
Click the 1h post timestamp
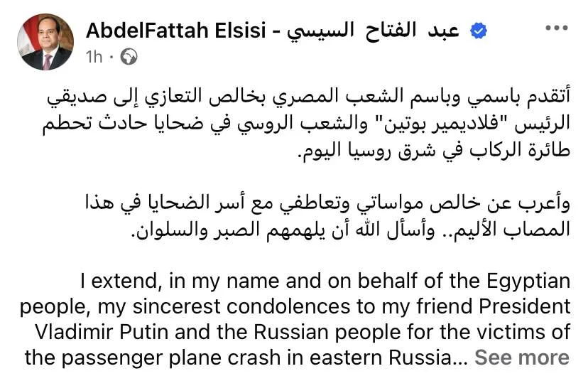[94, 57]
